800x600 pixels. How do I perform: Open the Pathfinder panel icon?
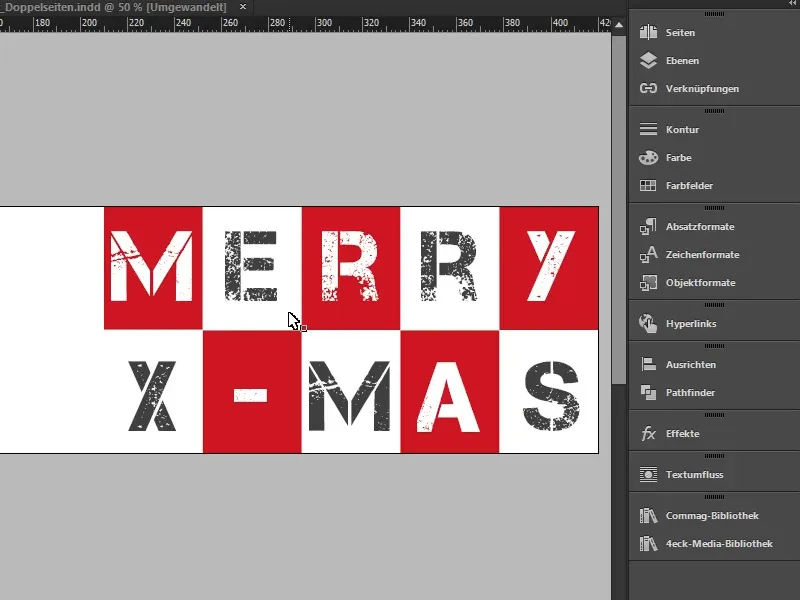tap(648, 392)
